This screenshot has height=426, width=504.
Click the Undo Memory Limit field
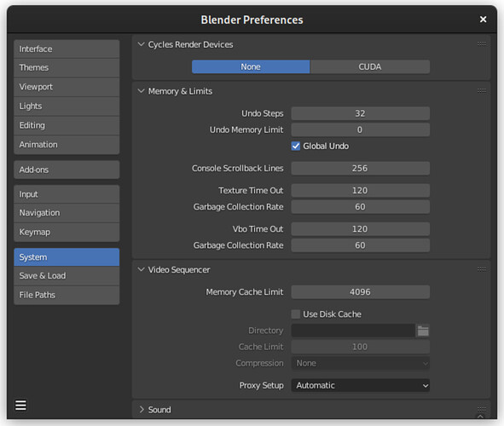(x=361, y=130)
